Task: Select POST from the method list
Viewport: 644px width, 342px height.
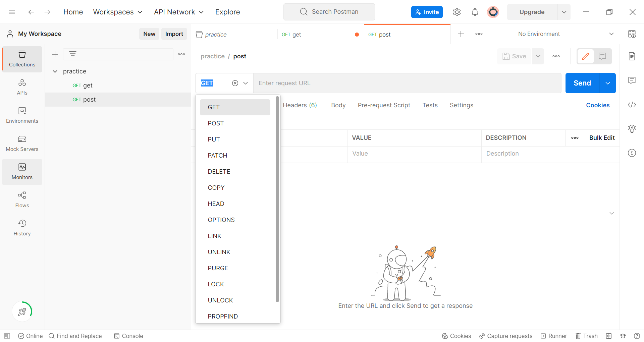Action: [x=235, y=123]
